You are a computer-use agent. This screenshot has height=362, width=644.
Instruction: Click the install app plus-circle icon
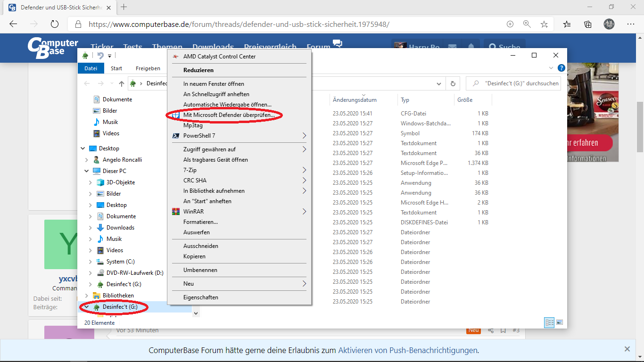tap(510, 24)
